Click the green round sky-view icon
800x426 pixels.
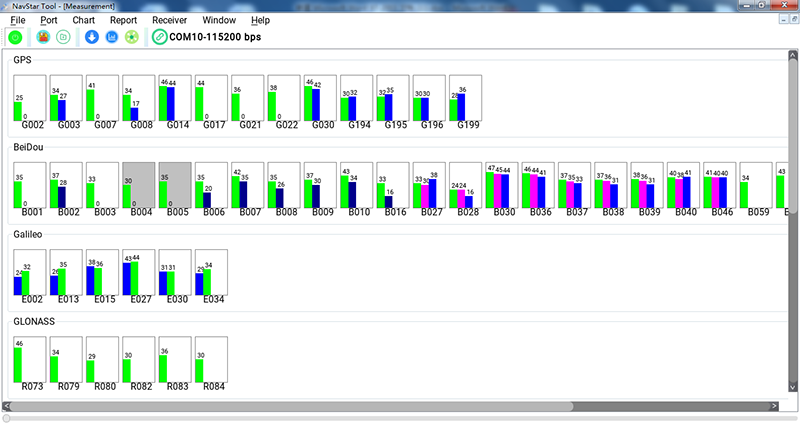coord(130,38)
